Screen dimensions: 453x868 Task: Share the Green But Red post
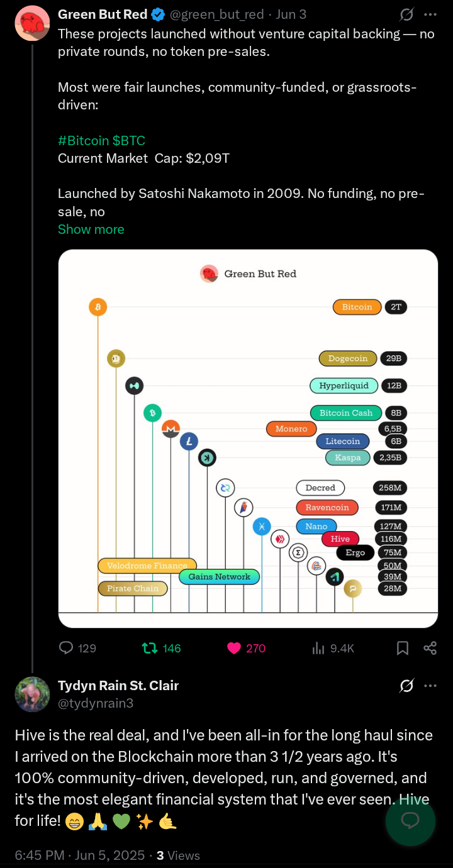pyautogui.click(x=430, y=648)
